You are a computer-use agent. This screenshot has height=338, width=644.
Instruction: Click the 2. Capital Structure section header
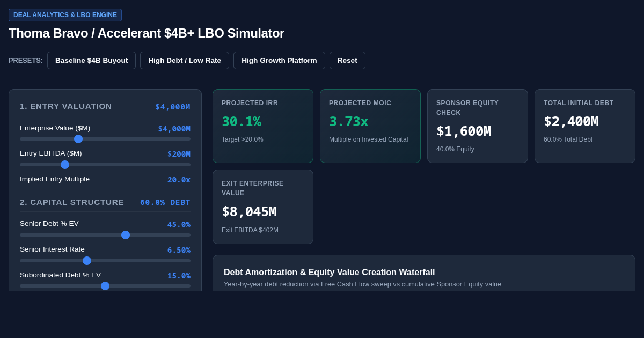(x=72, y=202)
